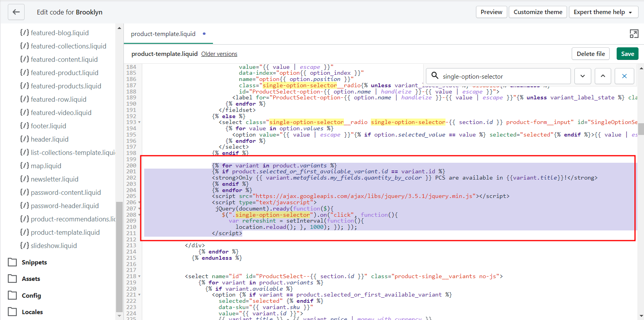Expand the Config folder

coord(24,295)
